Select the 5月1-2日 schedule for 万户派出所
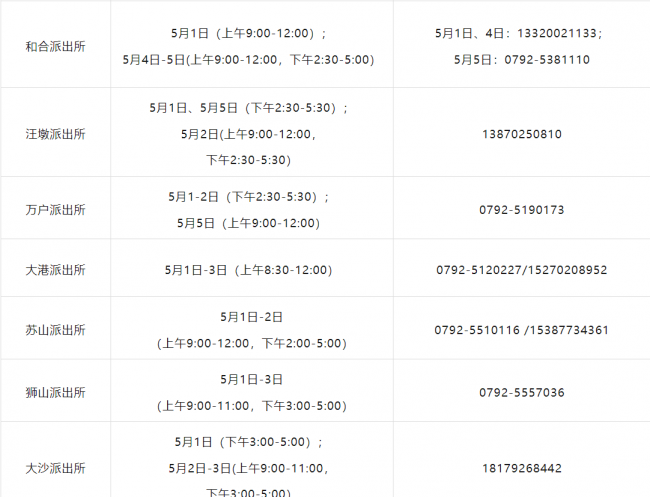The image size is (650, 497). pos(249,196)
